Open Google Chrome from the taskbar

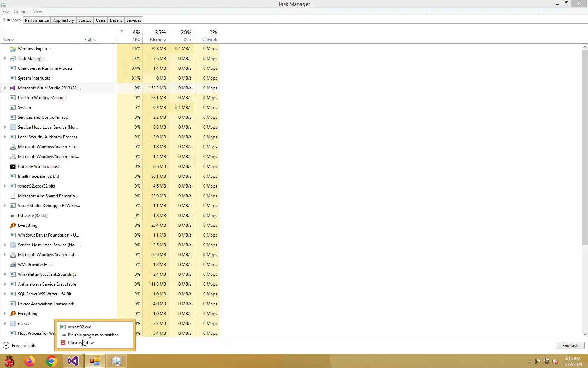tap(51, 361)
